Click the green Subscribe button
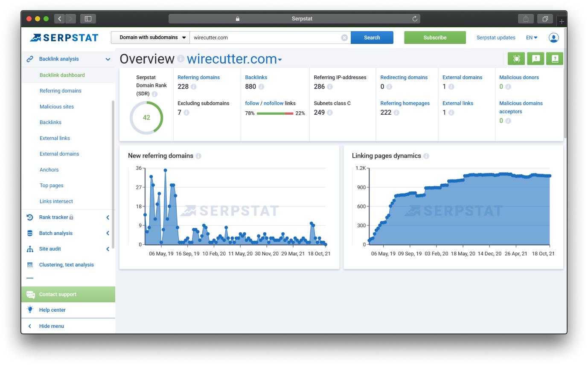Viewport: 588px width, 365px height. pos(435,38)
